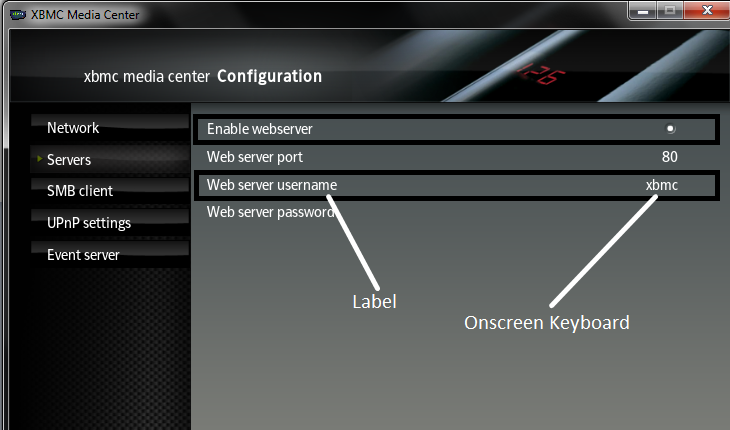Minimize the XBMC Media Center window
Screen dimensions: 730x430
643,10
